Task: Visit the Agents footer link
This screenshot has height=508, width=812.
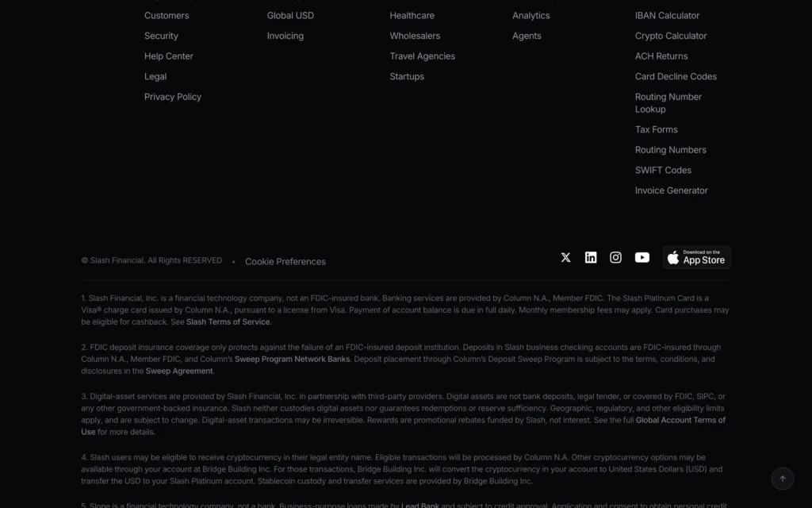Action: click(x=527, y=36)
